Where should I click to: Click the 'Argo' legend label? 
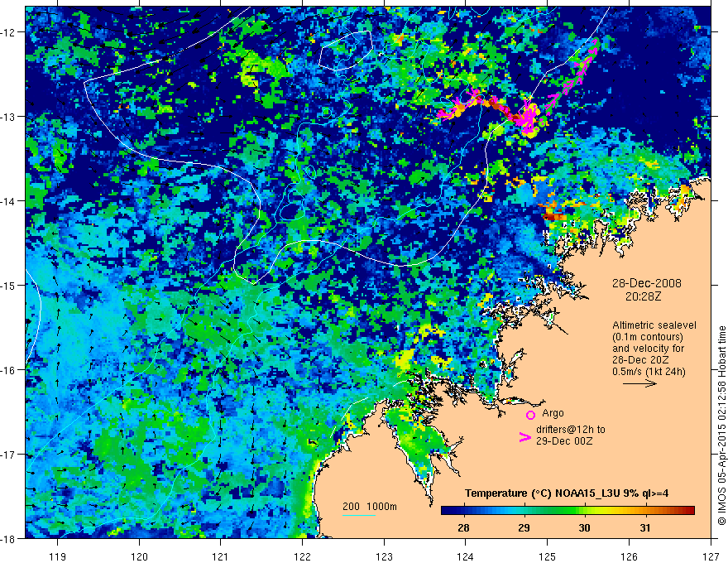(553, 413)
